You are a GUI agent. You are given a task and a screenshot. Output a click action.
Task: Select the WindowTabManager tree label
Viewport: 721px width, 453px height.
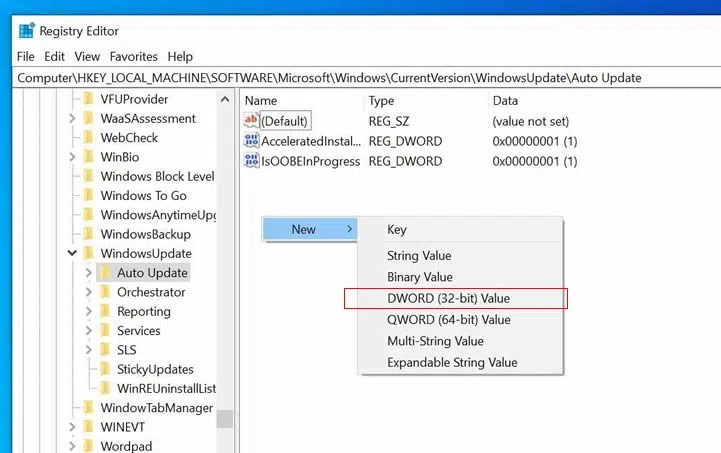point(156,408)
